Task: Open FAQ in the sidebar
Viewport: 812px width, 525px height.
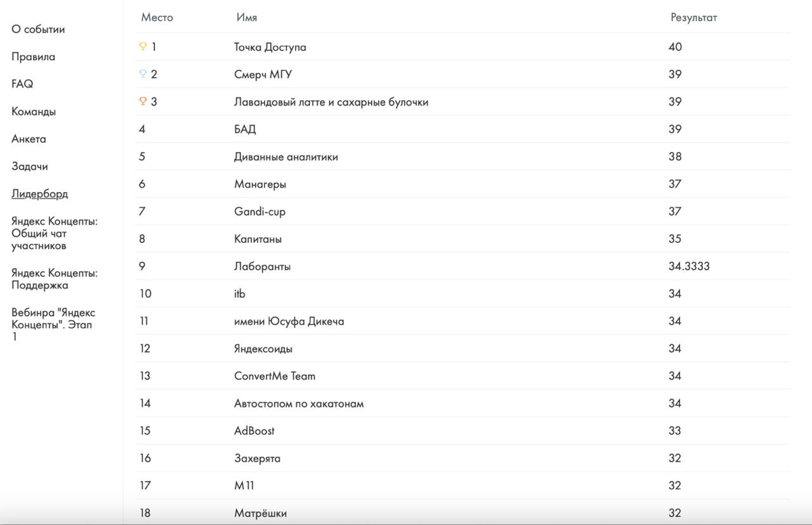Action: point(22,84)
